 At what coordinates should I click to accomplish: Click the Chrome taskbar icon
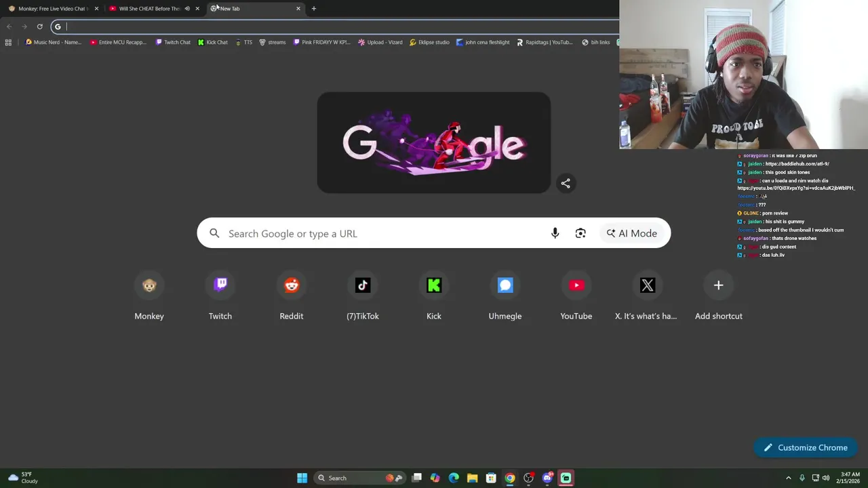coord(510,478)
